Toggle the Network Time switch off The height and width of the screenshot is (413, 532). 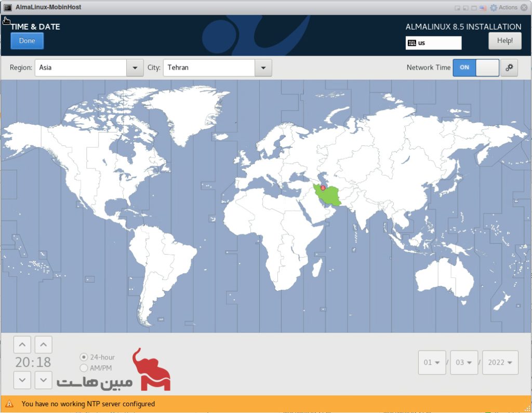point(476,68)
